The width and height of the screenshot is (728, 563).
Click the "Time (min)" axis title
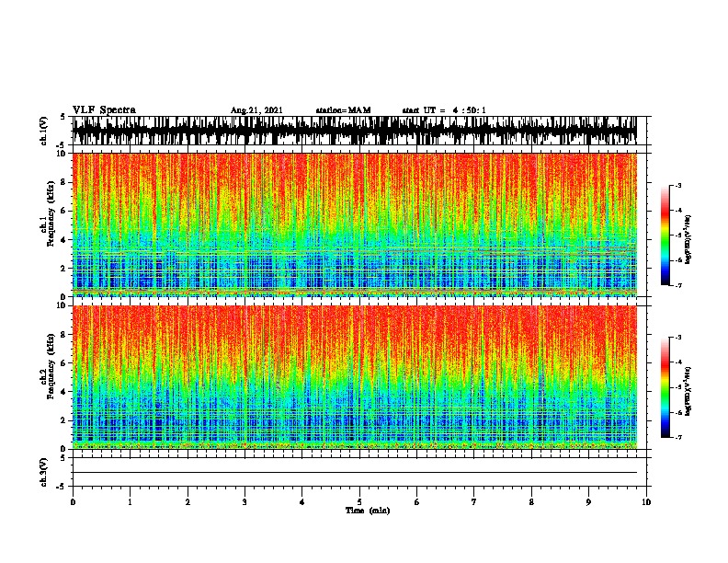(368, 511)
